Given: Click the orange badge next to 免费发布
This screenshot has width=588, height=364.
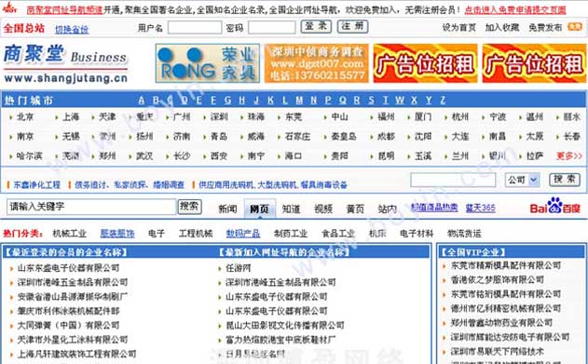Looking at the screenshot, I should (575, 27).
